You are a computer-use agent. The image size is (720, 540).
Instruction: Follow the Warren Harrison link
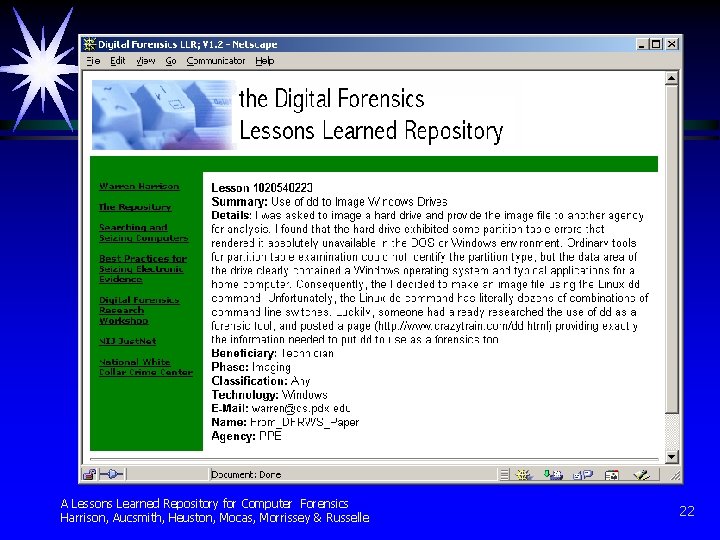point(139,186)
